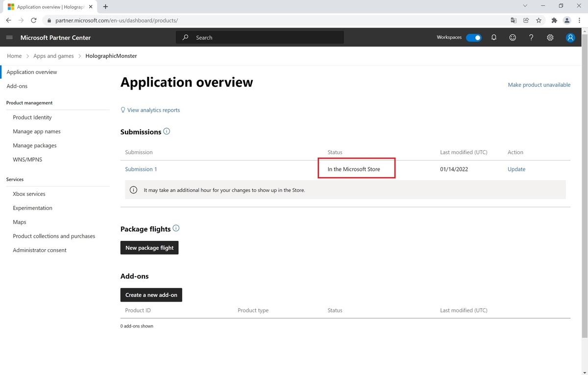Screen dimensions: 588x375
Task: Click the lightbulb beside View analytics reports
Action: [123, 110]
